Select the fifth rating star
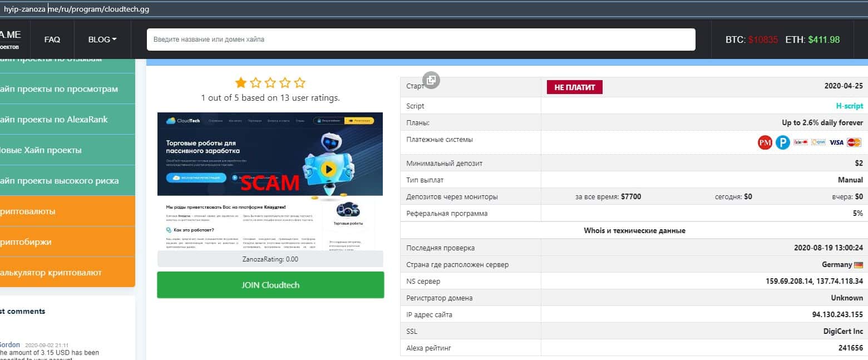The image size is (868, 360). point(299,83)
